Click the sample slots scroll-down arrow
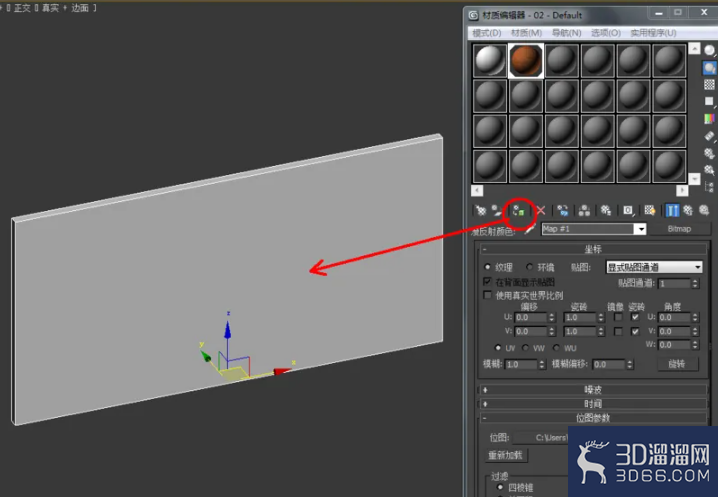Viewport: 718px width, 497px height. [694, 179]
